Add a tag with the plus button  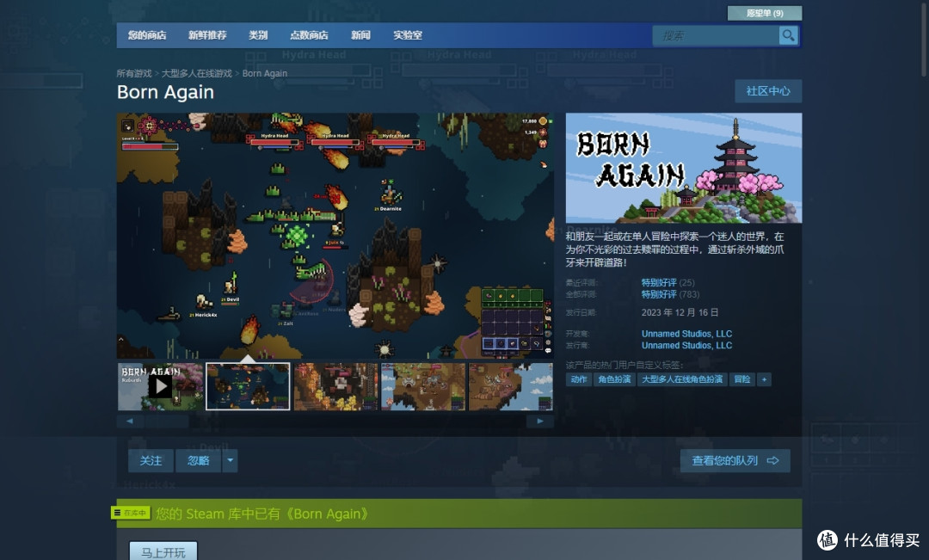pyautogui.click(x=765, y=379)
